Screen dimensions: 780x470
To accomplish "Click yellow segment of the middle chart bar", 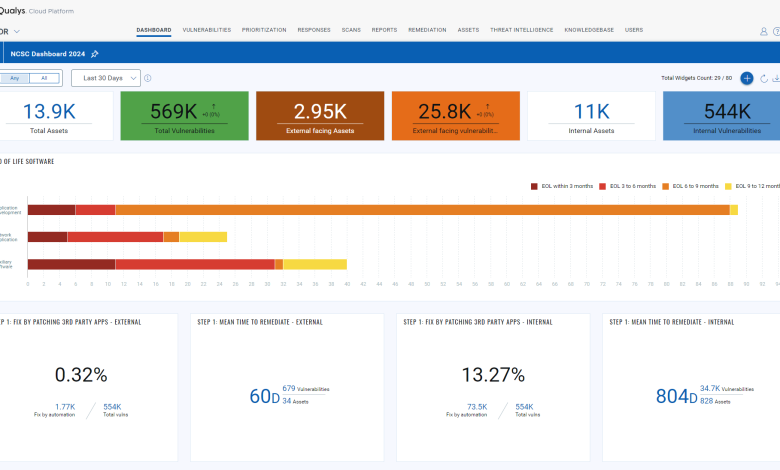I will (x=203, y=237).
